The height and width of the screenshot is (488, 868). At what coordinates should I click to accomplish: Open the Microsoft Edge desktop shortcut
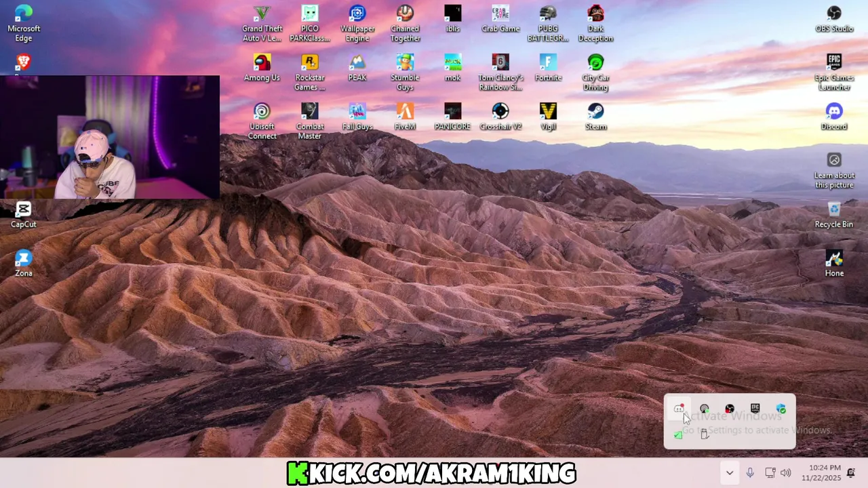(24, 23)
